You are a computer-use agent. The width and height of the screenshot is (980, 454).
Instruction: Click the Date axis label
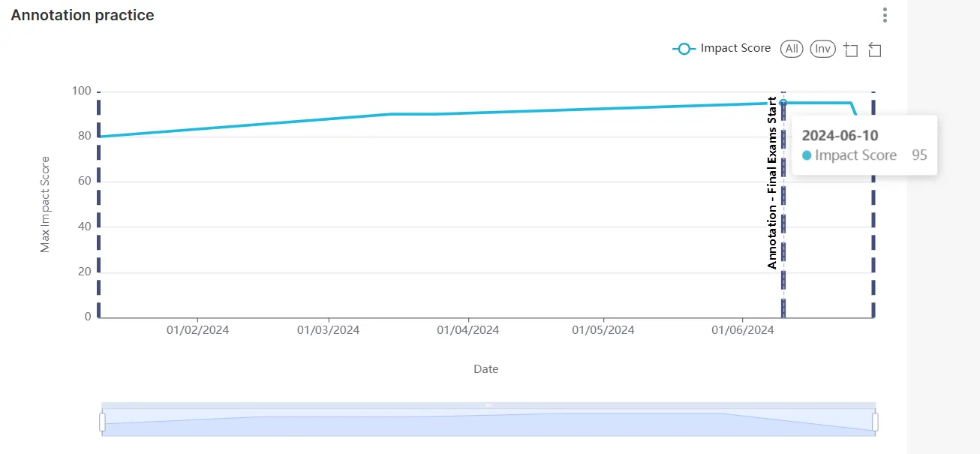coord(485,368)
